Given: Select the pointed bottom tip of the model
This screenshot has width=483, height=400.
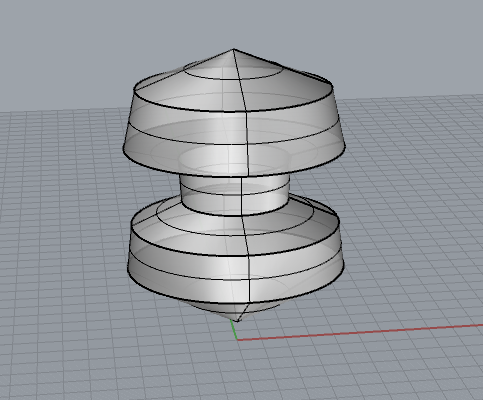Looking at the screenshot, I should click(x=237, y=321).
